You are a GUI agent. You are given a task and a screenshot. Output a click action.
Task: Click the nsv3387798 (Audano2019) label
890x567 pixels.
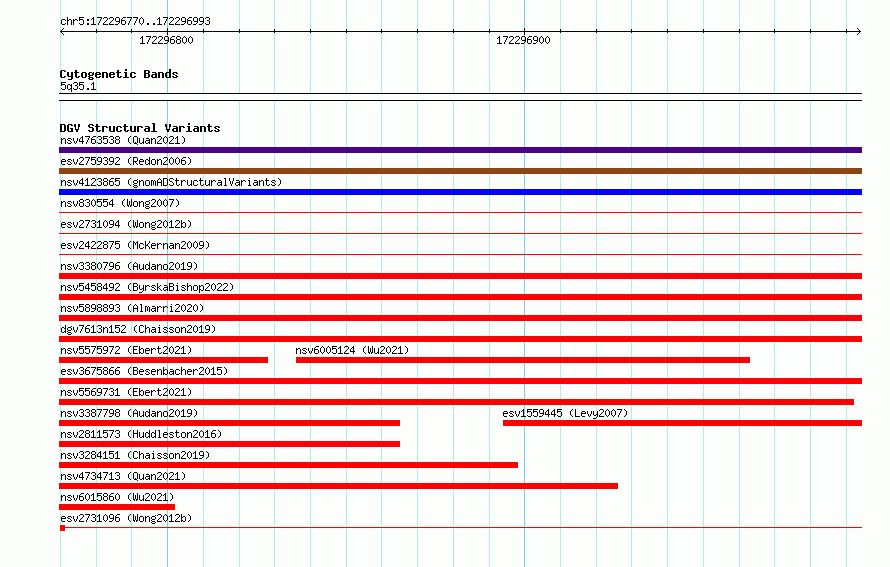[x=129, y=413]
